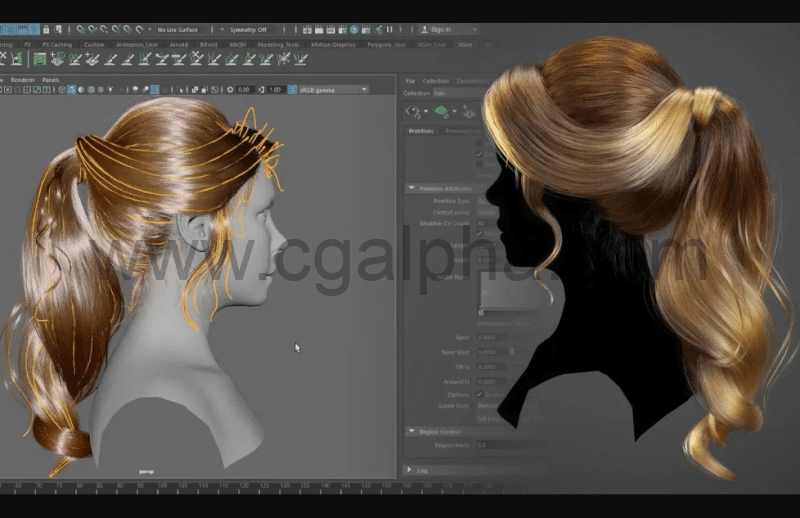Click the exposure icon beside 0.00
The height and width of the screenshot is (518, 800).
231,90
